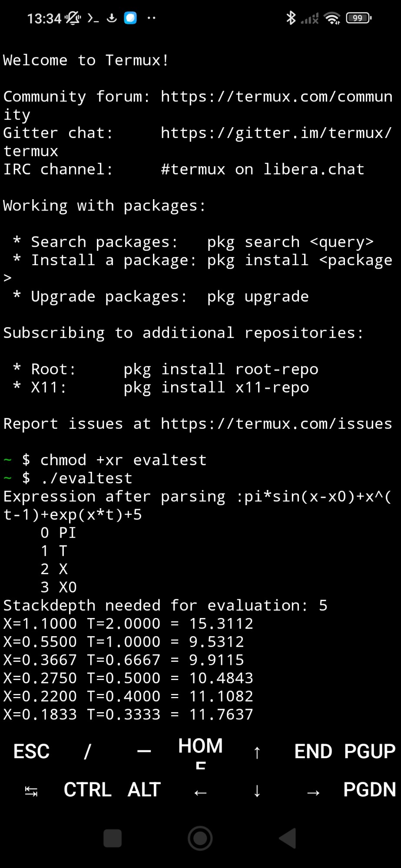Screen dimensions: 401x868
Task: Tap the slash extra key
Action: 87,751
